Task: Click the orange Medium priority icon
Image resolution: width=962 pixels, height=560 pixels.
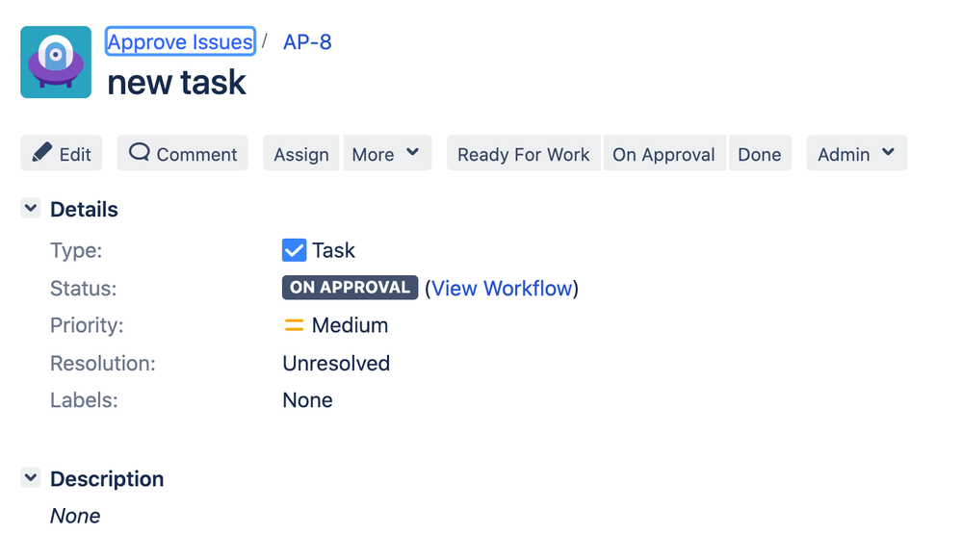Action: (294, 325)
